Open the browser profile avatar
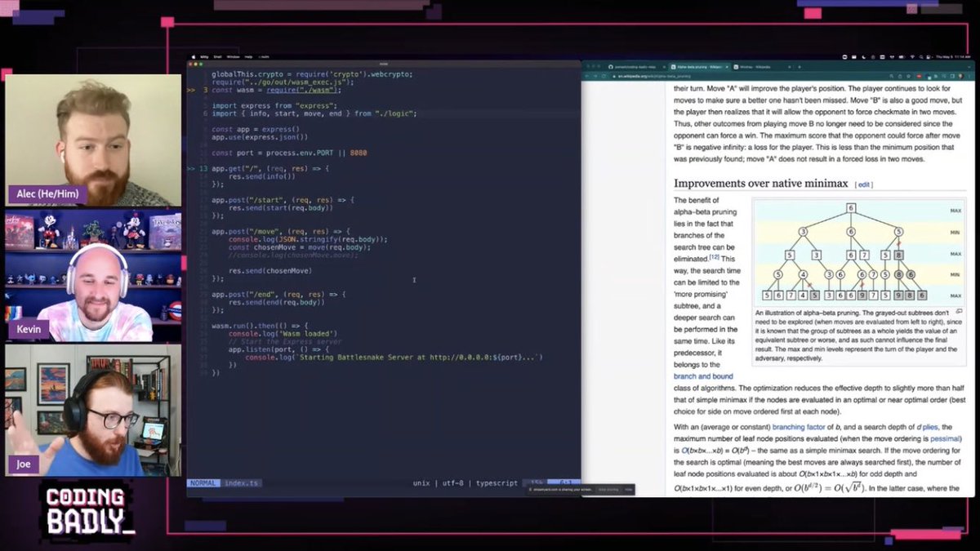Screen dimensions: 980x551 pos(961,76)
